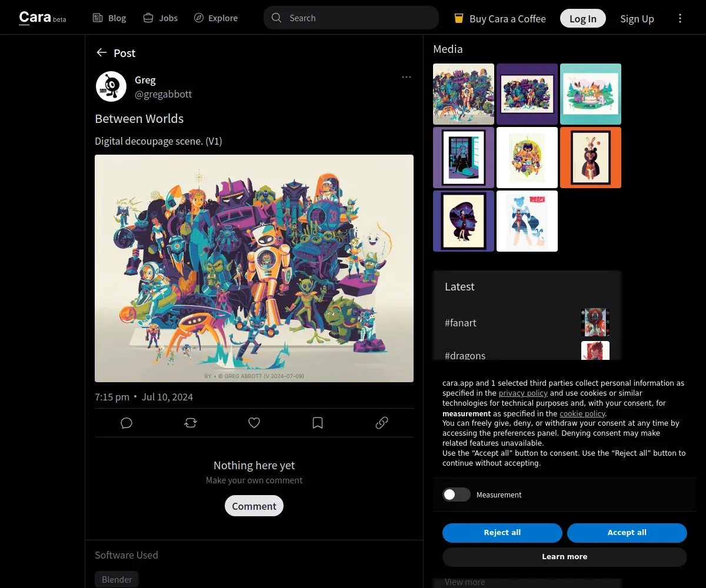Click the Search input field
Screen dimensions: 706x588
(x=351, y=18)
